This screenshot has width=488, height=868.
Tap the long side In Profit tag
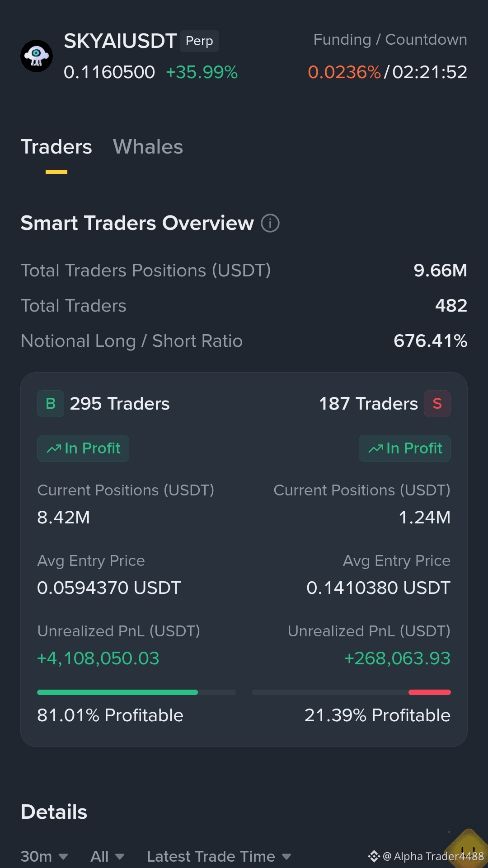[x=83, y=448]
